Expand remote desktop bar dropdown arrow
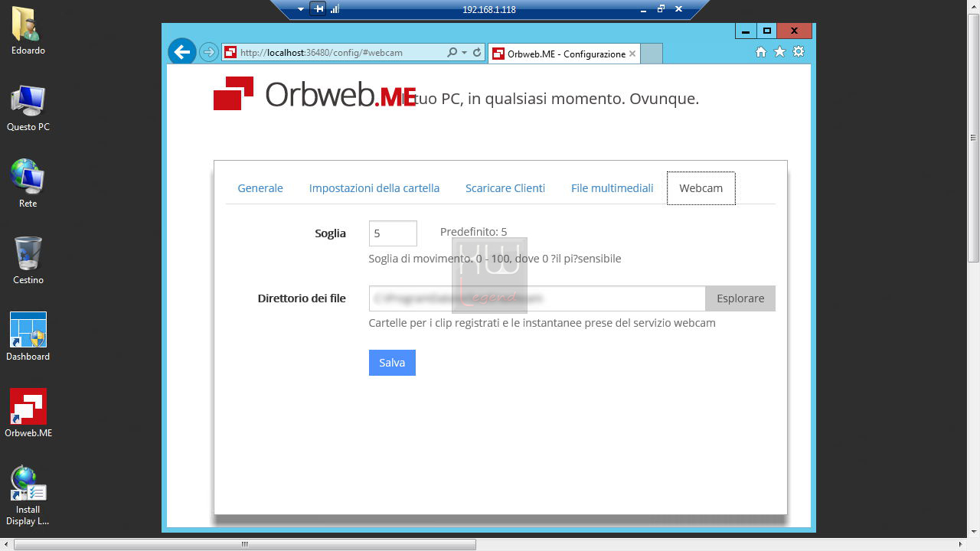Screen dimensions: 980x551 [x=301, y=10]
